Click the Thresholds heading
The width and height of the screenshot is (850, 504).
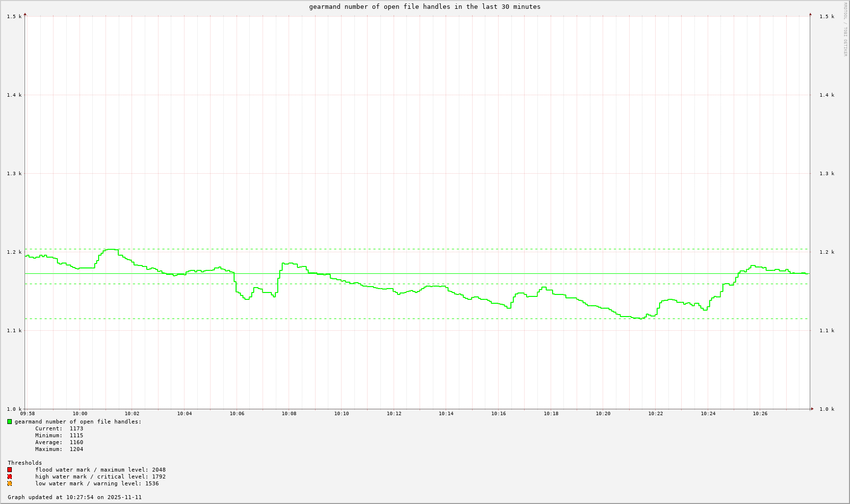(x=25, y=463)
